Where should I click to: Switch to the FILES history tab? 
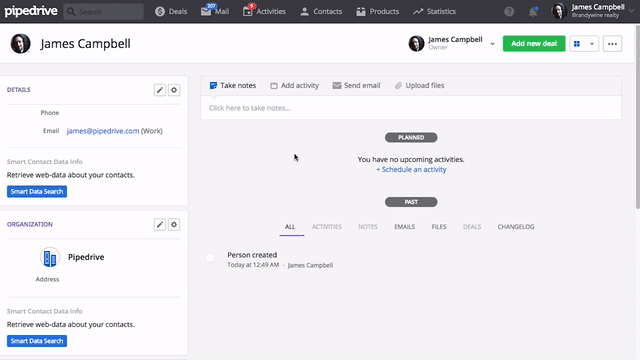pos(439,227)
